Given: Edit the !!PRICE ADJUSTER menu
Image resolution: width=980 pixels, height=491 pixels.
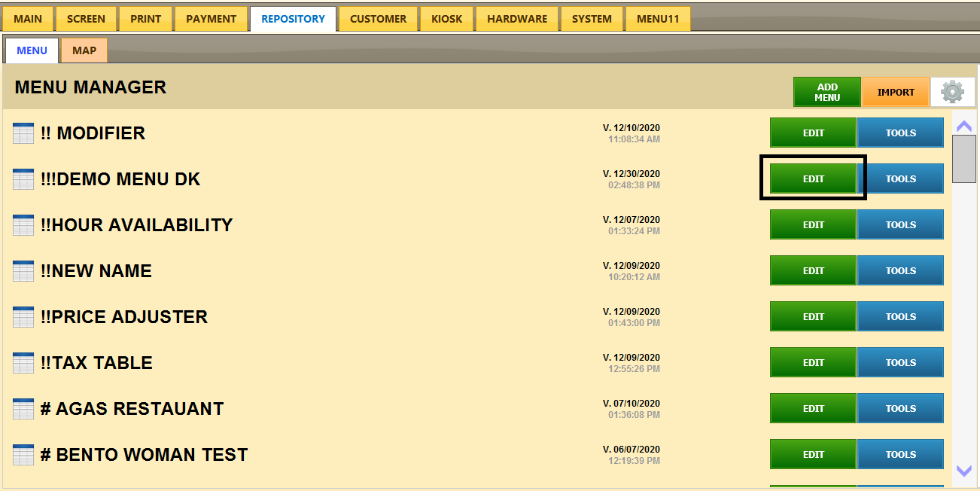Looking at the screenshot, I should point(813,316).
